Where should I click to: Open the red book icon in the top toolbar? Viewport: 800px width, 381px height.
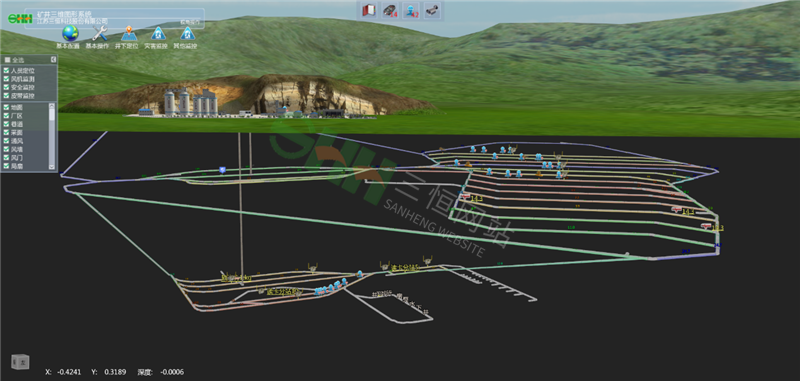pos(369,10)
